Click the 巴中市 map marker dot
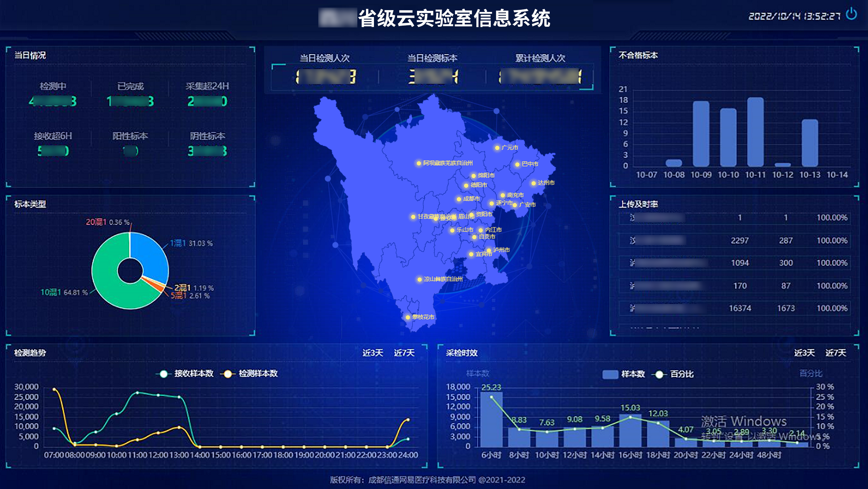868x489 pixels. (517, 164)
